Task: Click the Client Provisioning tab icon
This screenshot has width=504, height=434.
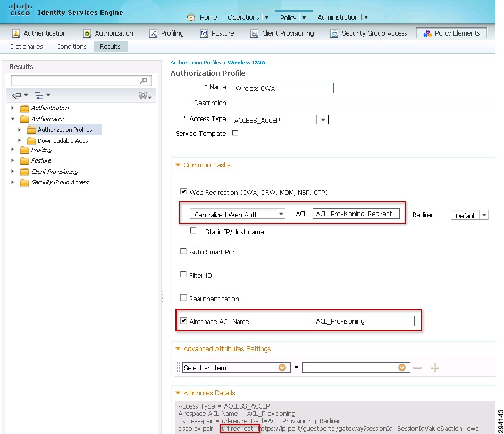Action: [254, 33]
